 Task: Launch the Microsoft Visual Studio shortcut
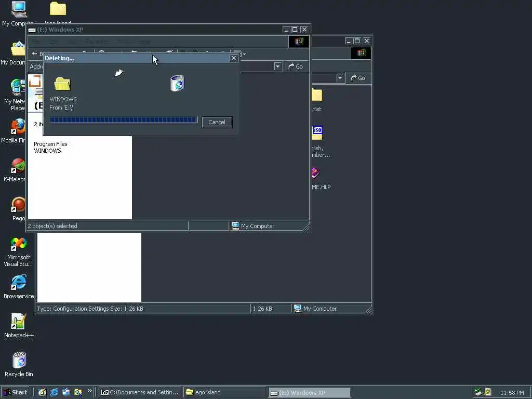point(18,244)
